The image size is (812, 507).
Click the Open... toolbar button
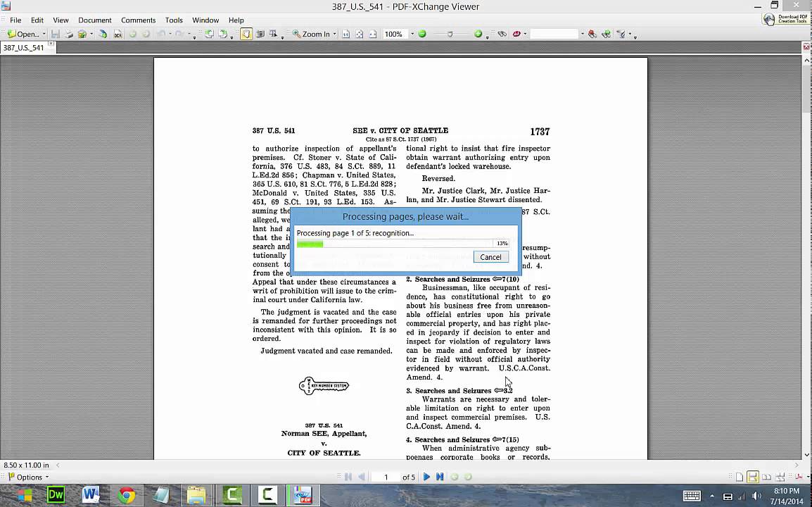pyautogui.click(x=23, y=34)
